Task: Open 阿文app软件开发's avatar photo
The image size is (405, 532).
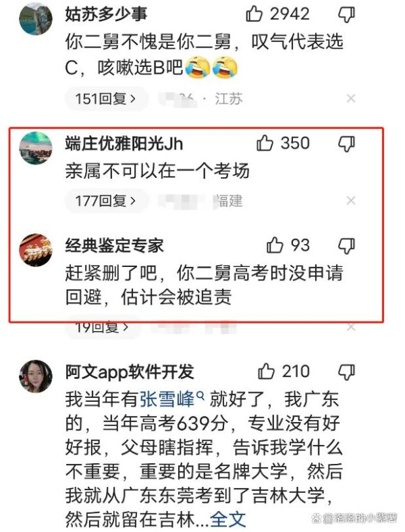Action: click(36, 376)
